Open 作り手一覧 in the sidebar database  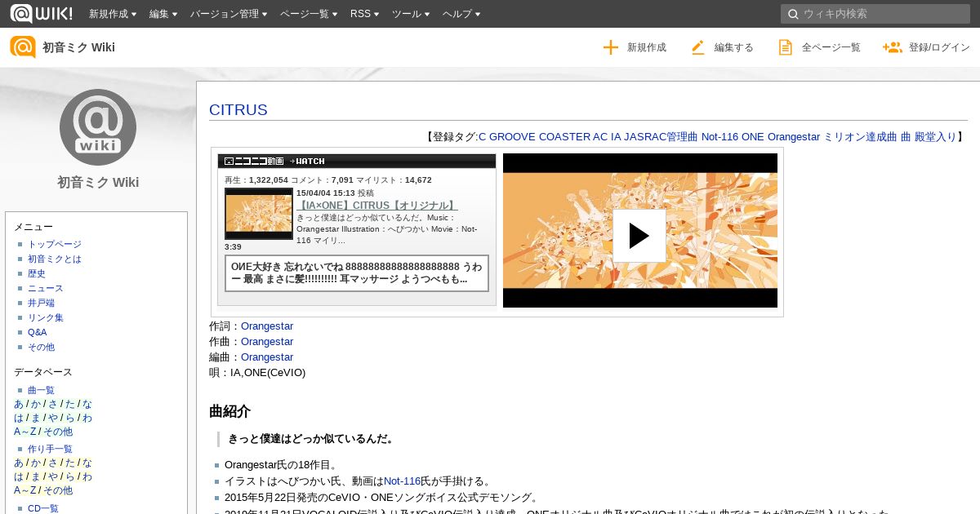50,449
